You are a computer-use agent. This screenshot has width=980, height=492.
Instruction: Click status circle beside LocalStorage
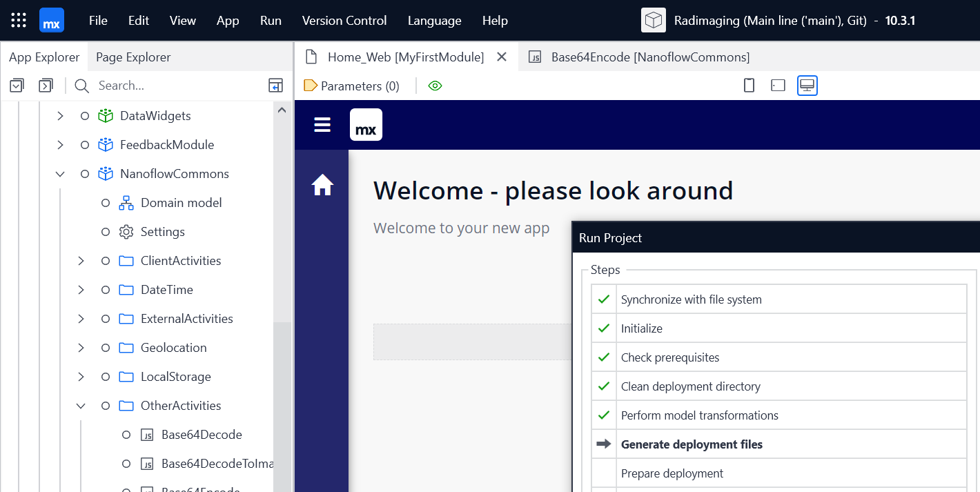tap(106, 377)
